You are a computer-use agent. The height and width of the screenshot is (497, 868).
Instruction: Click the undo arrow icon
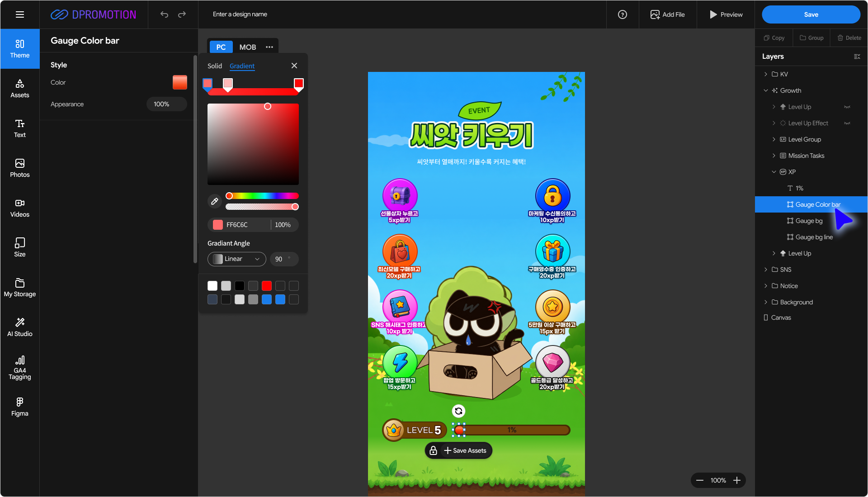[x=164, y=14]
